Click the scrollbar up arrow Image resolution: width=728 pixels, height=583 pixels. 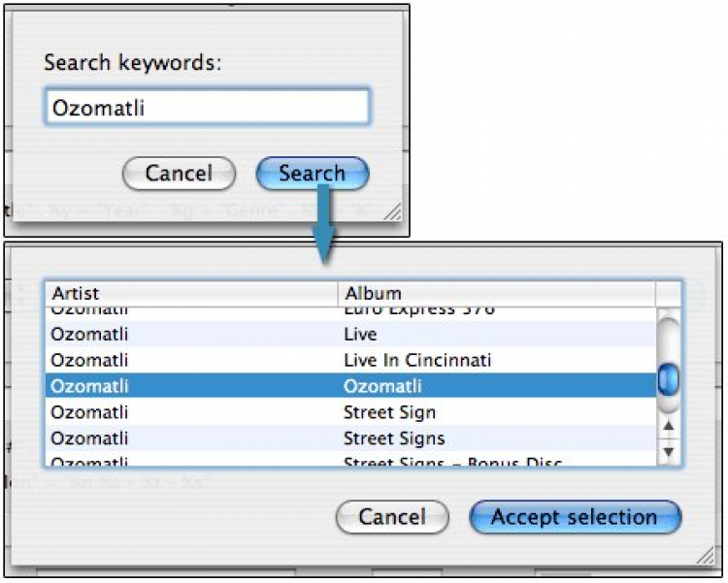pos(668,426)
